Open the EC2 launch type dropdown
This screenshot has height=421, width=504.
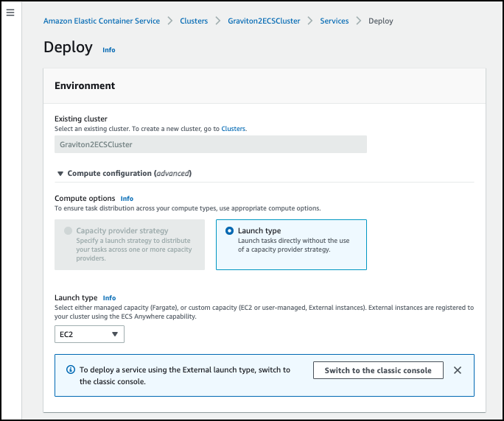[89, 334]
